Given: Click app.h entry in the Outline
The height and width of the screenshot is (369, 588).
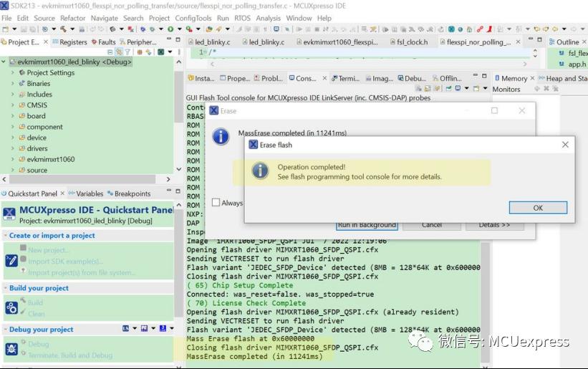Looking at the screenshot, I should [573, 64].
